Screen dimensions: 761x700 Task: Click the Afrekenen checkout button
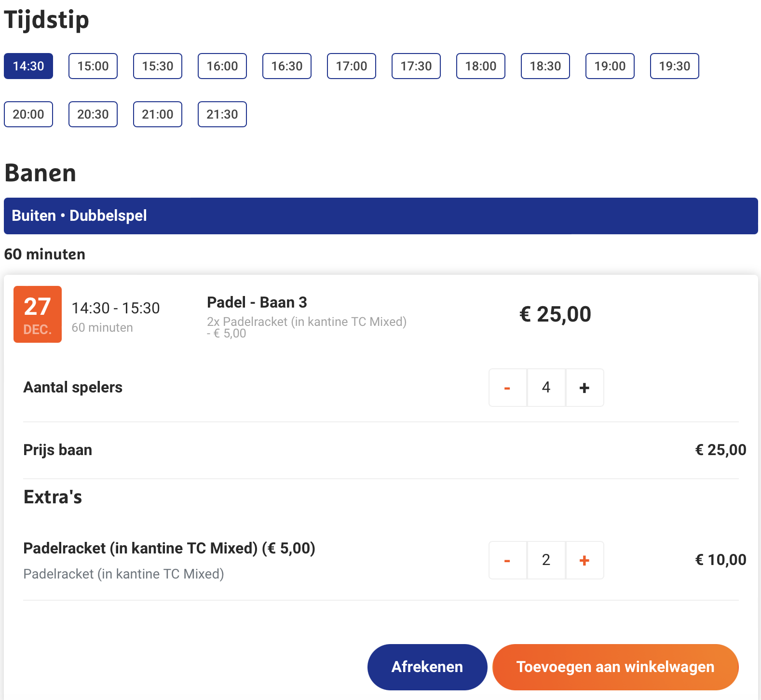[427, 667]
